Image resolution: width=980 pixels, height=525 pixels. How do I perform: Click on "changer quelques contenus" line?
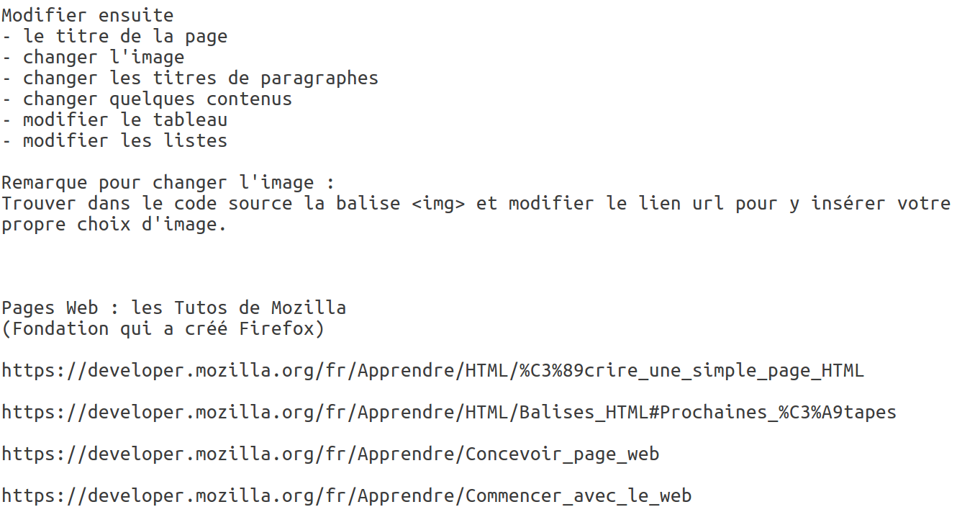click(157, 99)
